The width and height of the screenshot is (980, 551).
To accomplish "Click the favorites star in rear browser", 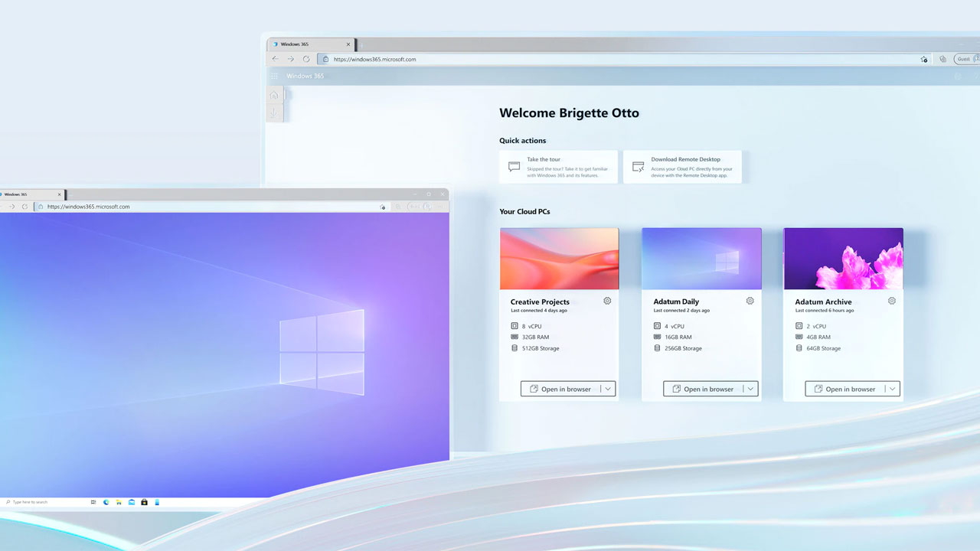I will 924,59.
